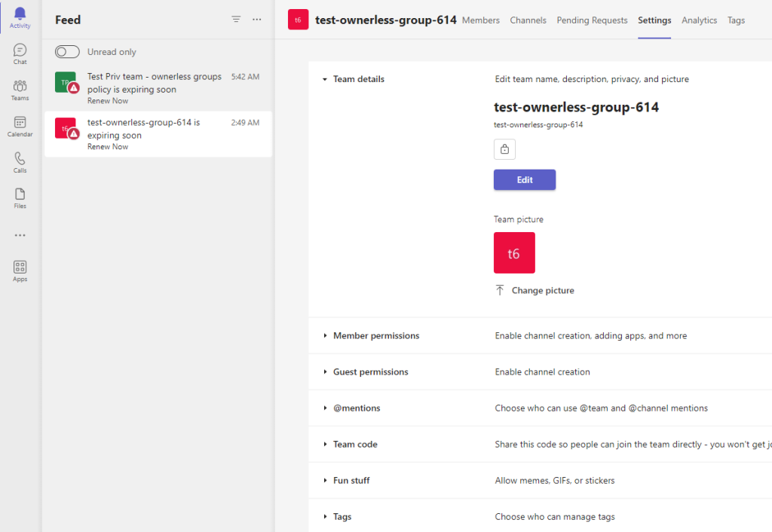The width and height of the screenshot is (772, 532).
Task: Show more apps ellipsis in sidebar
Action: click(20, 235)
